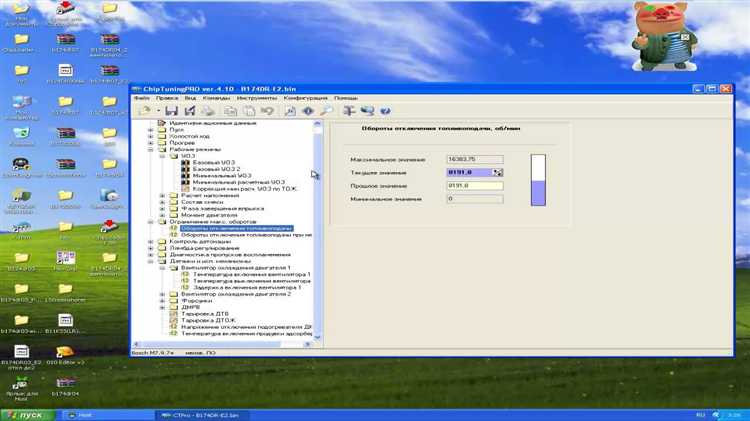Viewport: 750px width, 421px height.
Task: Click the RU language indicator in tray
Action: [700, 415]
